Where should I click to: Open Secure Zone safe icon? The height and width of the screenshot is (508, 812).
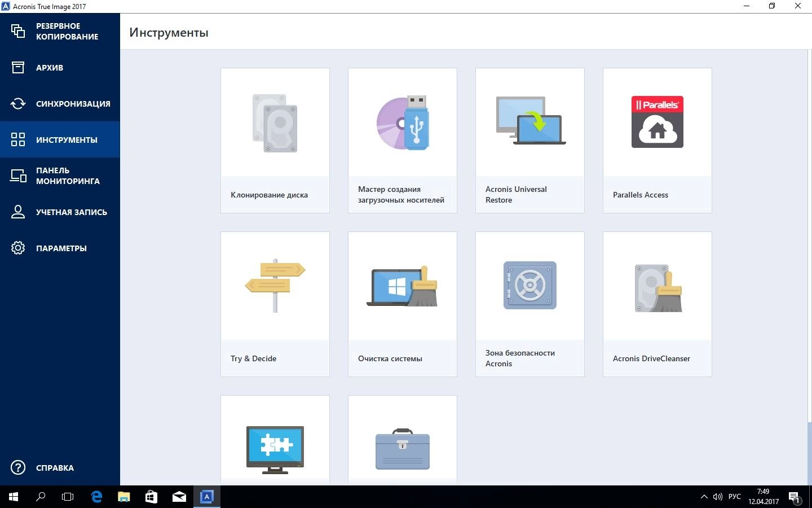(x=530, y=285)
